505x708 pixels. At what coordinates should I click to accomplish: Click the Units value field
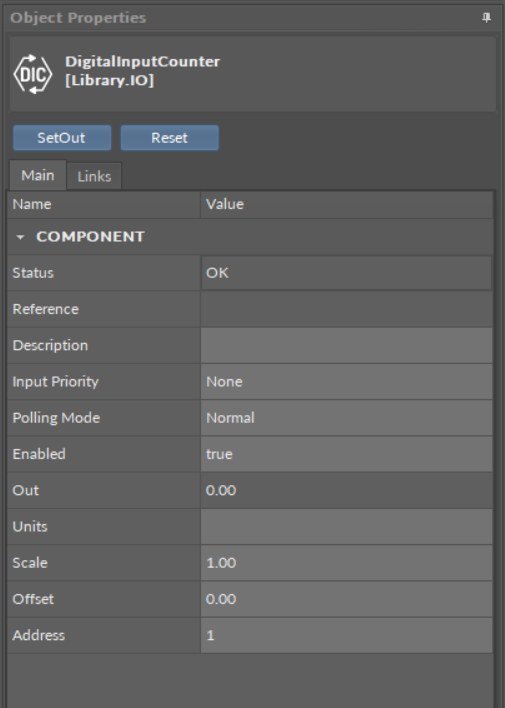pos(346,526)
